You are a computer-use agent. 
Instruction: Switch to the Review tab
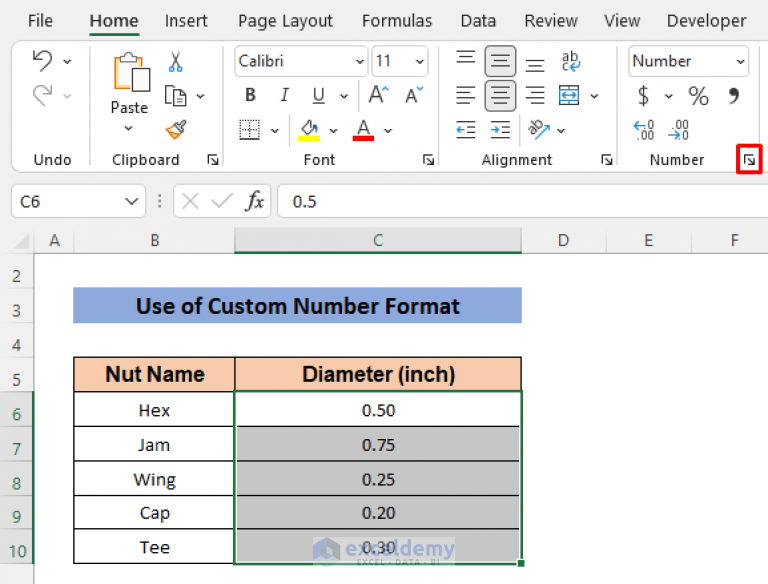pyautogui.click(x=551, y=21)
